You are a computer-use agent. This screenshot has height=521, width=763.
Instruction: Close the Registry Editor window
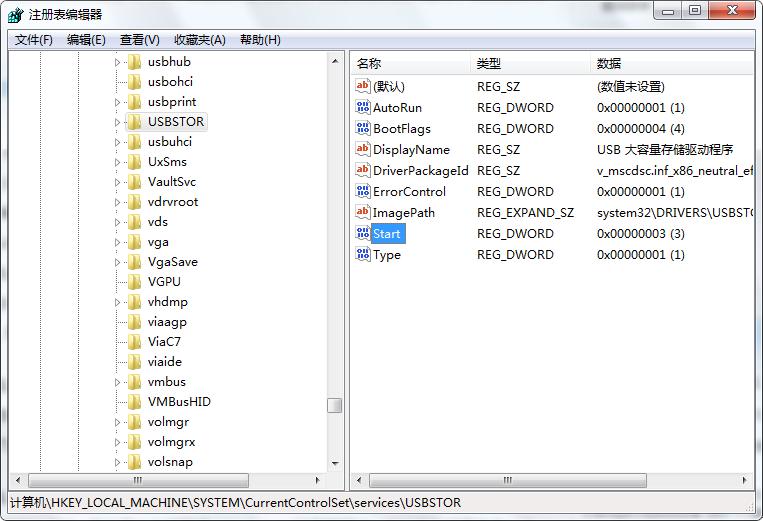[732, 10]
